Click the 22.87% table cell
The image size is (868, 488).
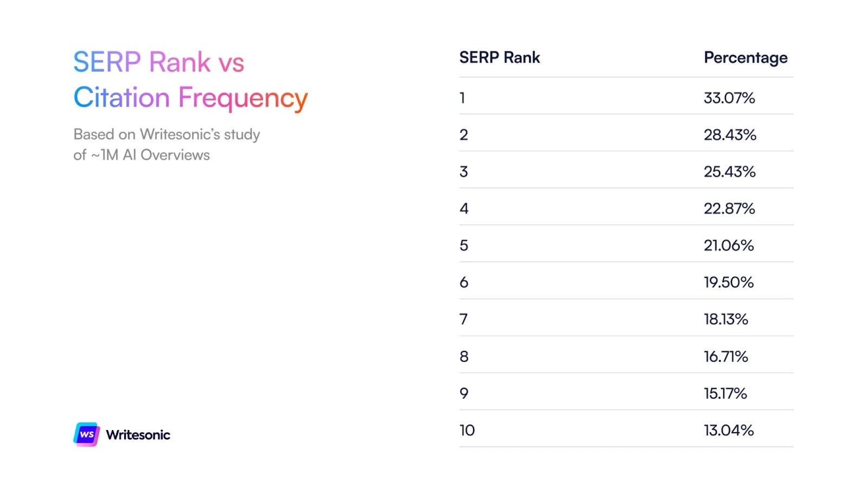click(729, 209)
